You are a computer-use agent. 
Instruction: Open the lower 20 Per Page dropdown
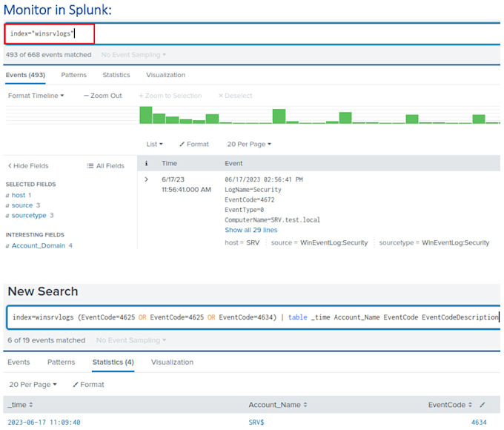(33, 385)
